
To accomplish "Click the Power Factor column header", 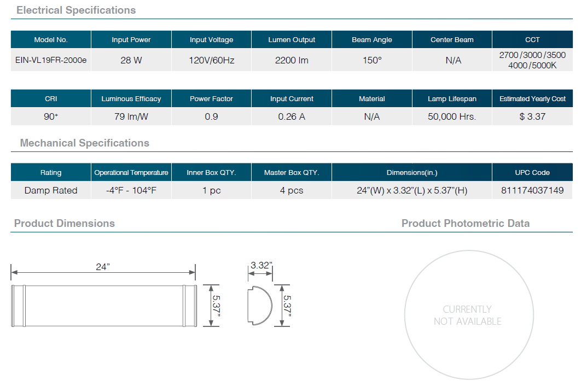I will coord(211,99).
